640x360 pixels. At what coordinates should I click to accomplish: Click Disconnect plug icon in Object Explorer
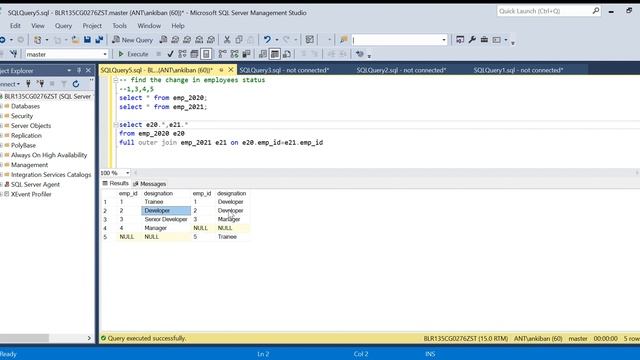pos(40,84)
